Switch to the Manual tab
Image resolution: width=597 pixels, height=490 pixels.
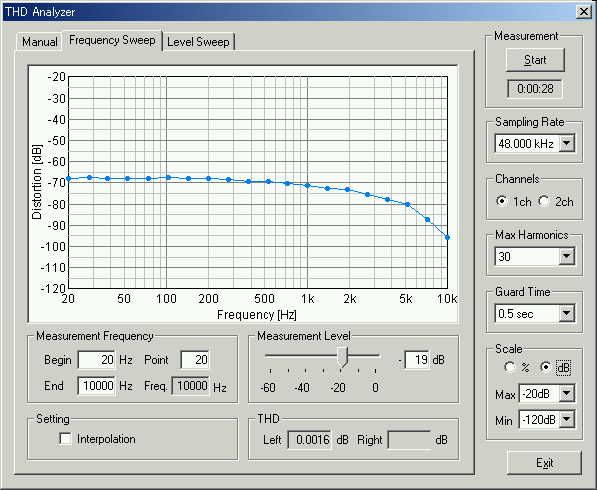tap(39, 41)
